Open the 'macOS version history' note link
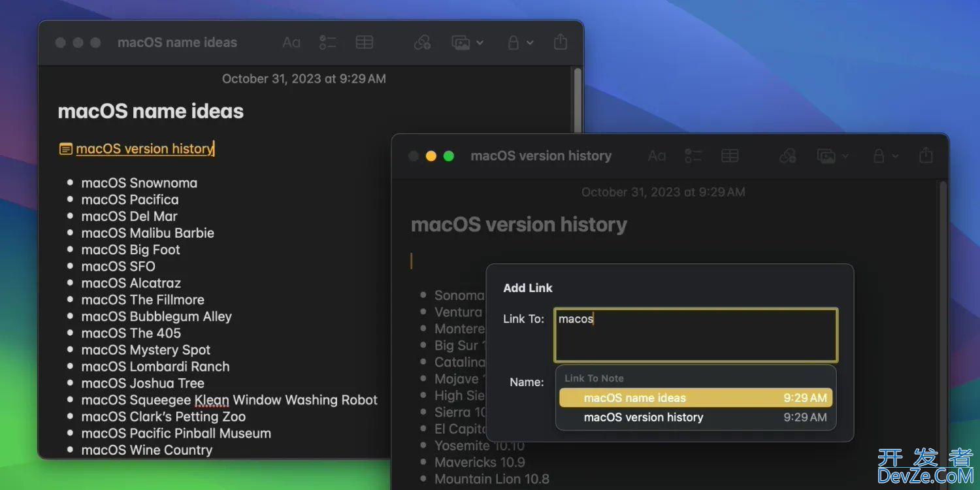 [144, 149]
